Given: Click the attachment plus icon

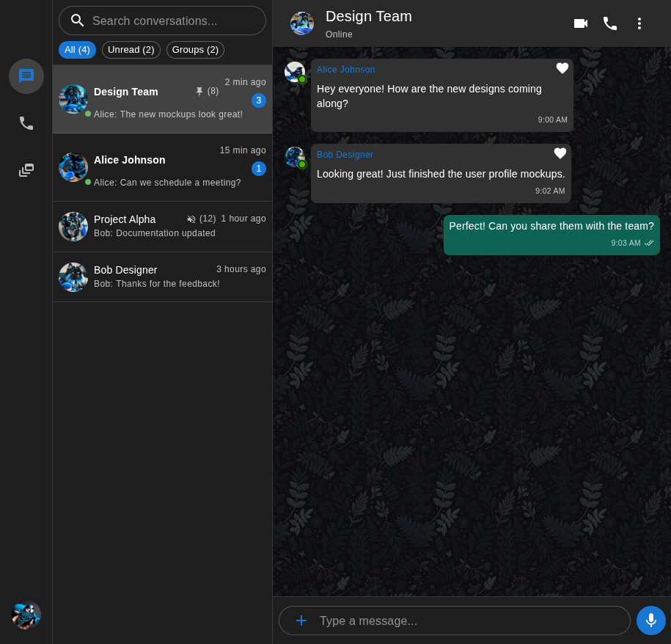Looking at the screenshot, I should (x=301, y=621).
